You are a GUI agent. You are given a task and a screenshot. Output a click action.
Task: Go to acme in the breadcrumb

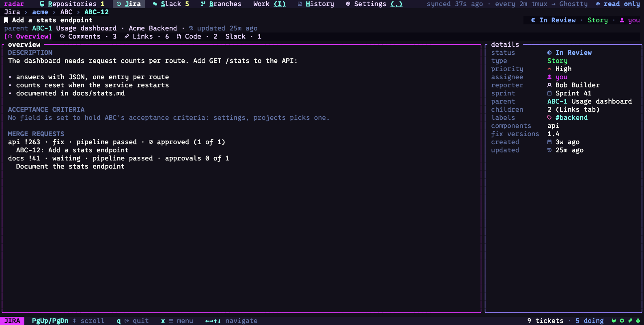pos(40,12)
